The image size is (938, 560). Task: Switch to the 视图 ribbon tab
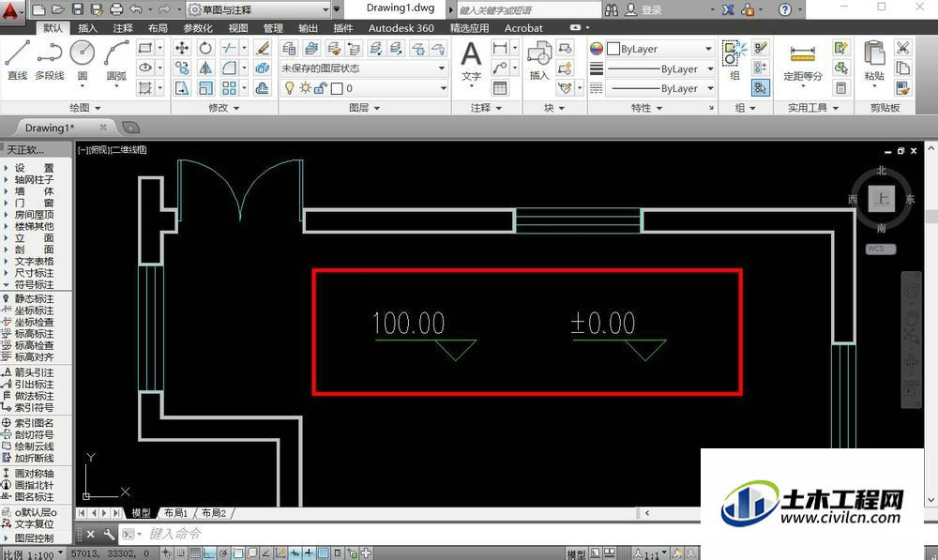click(x=237, y=28)
